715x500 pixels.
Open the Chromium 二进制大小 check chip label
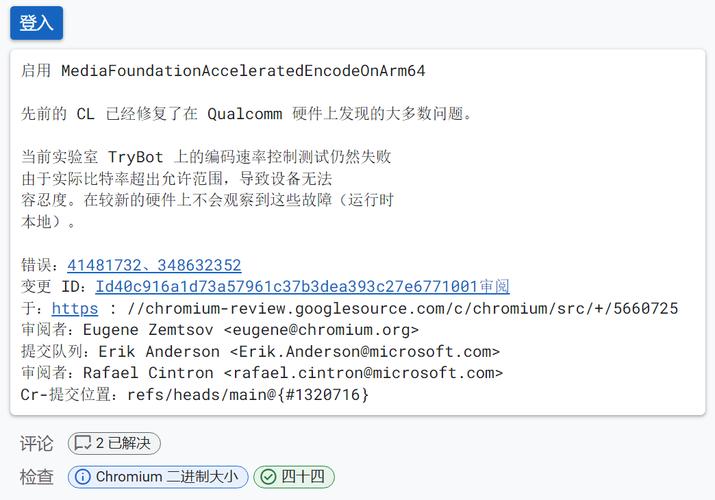click(167, 477)
